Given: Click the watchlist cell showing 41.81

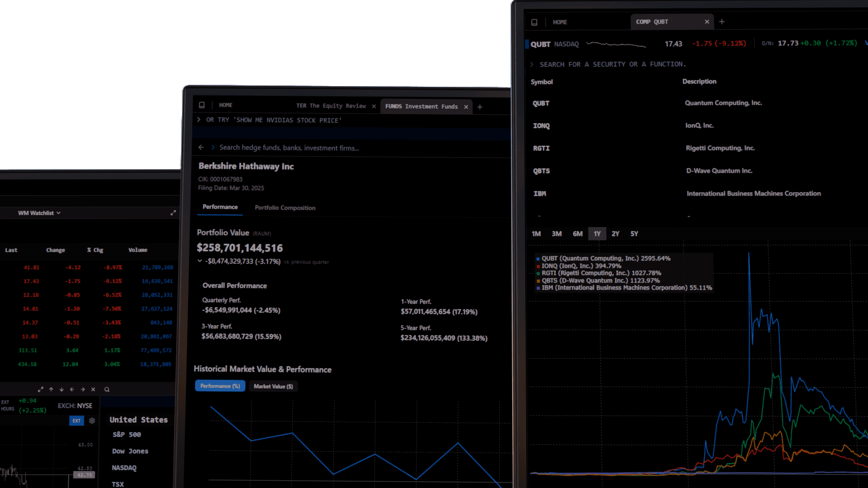Looking at the screenshot, I should click(x=32, y=267).
